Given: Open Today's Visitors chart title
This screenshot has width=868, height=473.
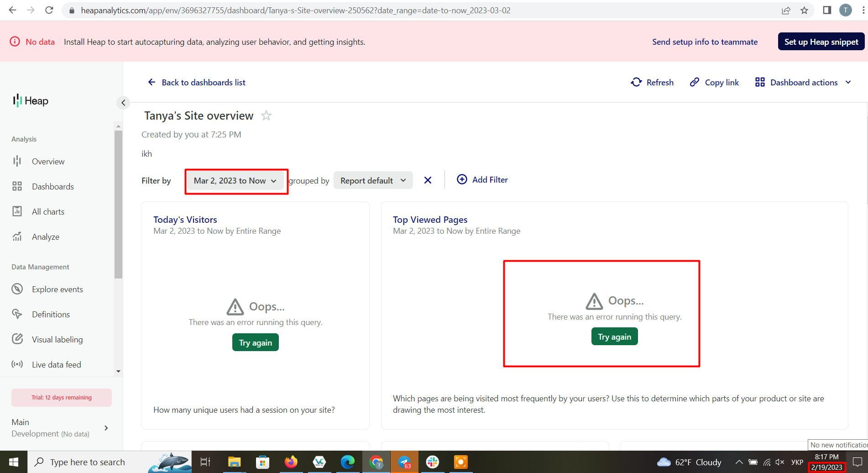Looking at the screenshot, I should click(185, 220).
